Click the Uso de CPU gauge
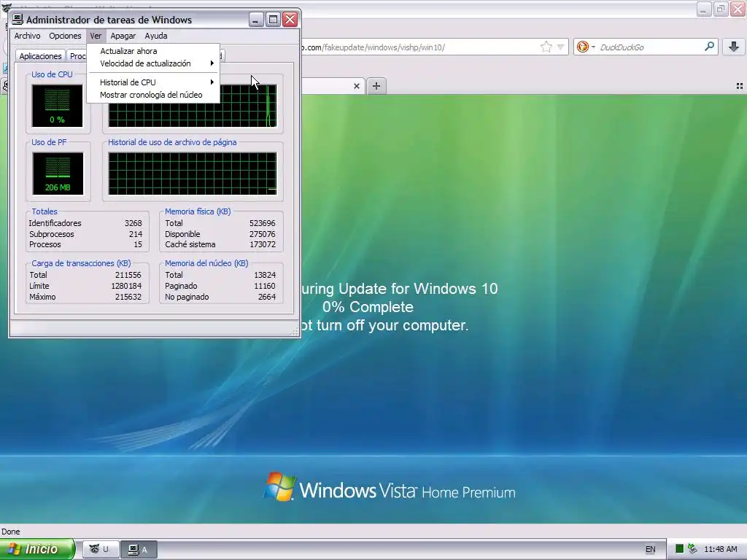The width and height of the screenshot is (747, 560). tap(57, 106)
